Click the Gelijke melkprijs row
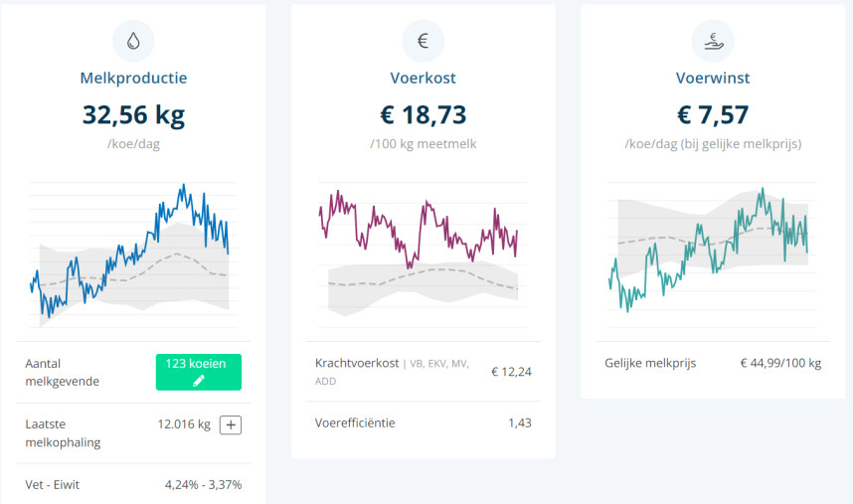This screenshot has width=853, height=504. tap(712, 363)
